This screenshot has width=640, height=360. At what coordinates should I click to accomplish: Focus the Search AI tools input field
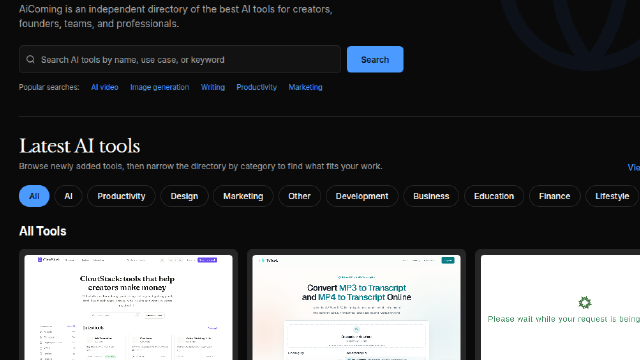pos(180,60)
